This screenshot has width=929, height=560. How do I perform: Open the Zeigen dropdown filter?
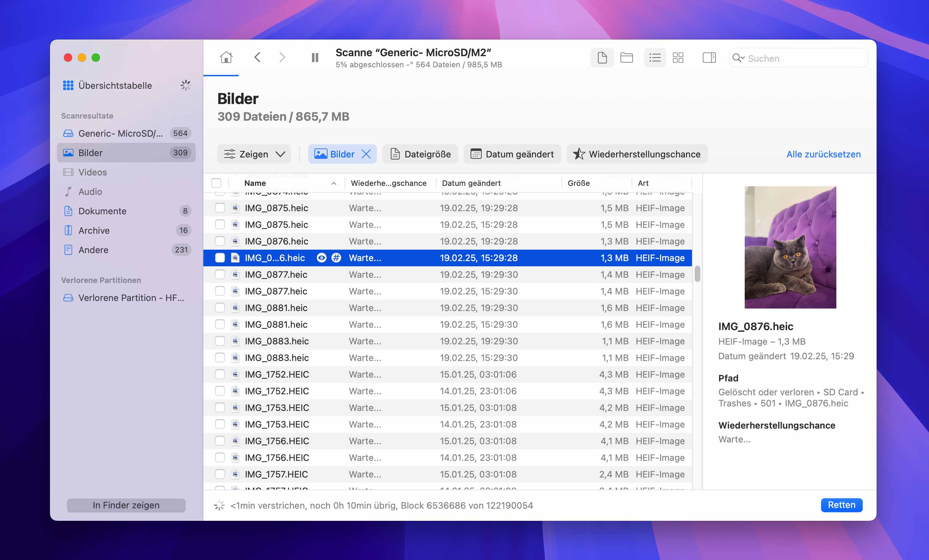(254, 154)
